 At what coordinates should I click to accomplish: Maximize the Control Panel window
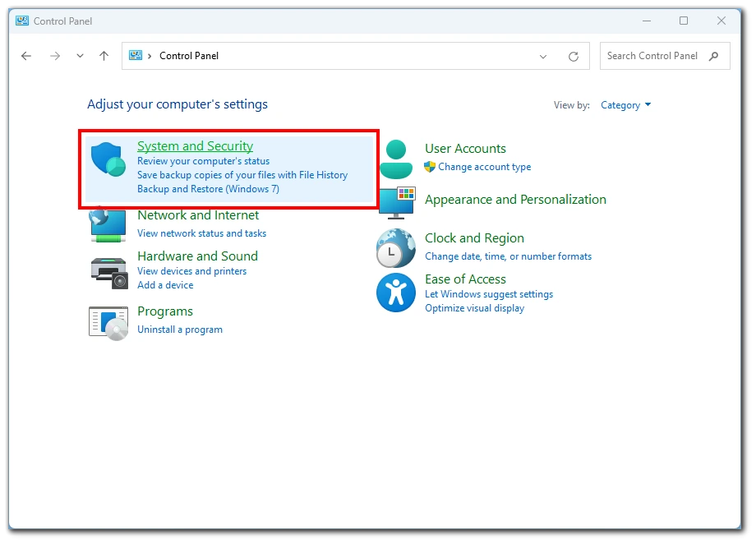pyautogui.click(x=684, y=21)
